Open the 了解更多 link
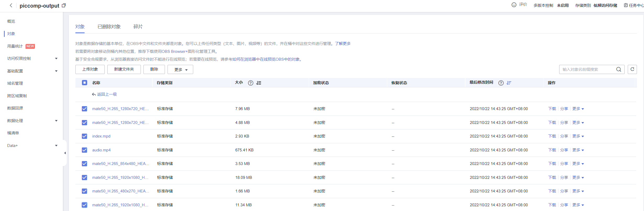644x211 pixels. click(343, 44)
